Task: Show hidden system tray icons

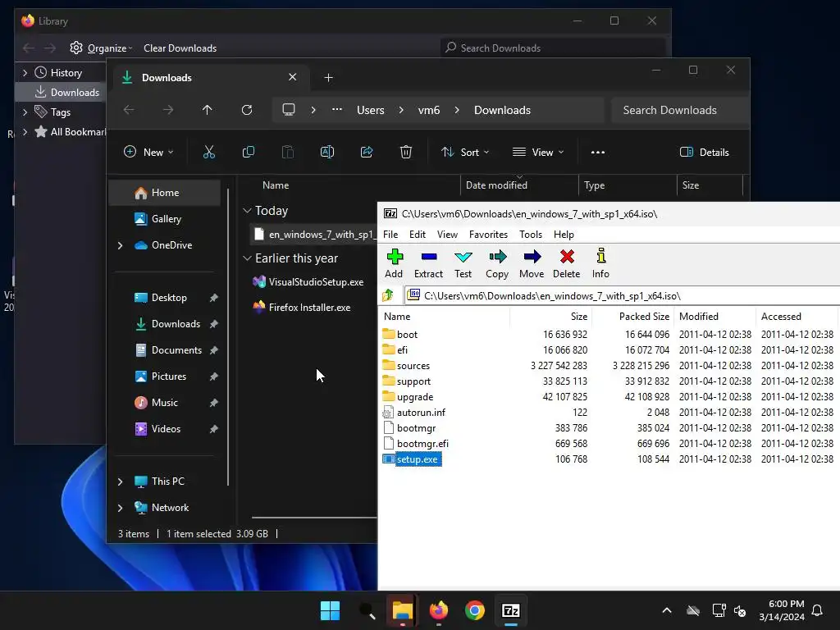Action: (667, 610)
